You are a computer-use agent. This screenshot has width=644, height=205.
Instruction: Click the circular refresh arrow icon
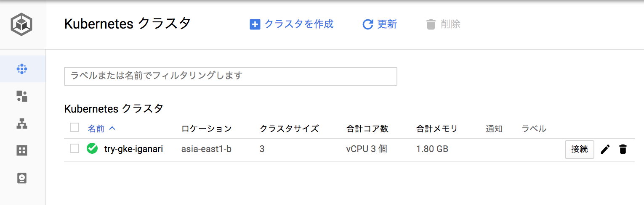[368, 24]
